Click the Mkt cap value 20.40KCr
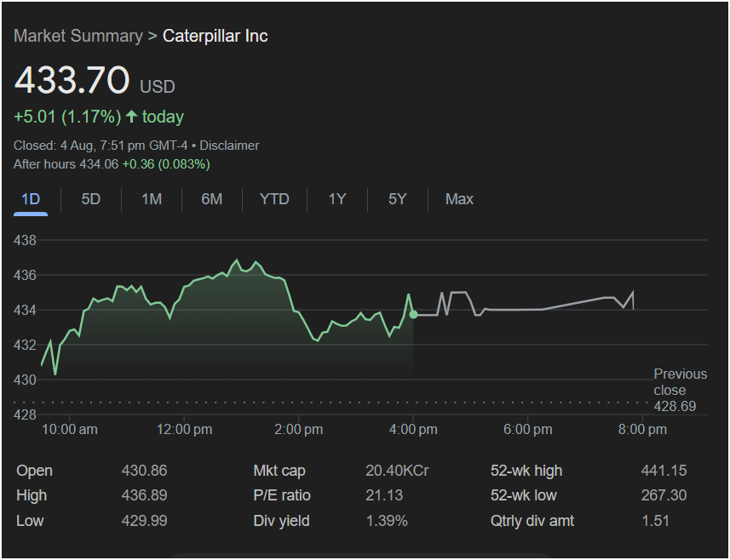 (x=397, y=471)
